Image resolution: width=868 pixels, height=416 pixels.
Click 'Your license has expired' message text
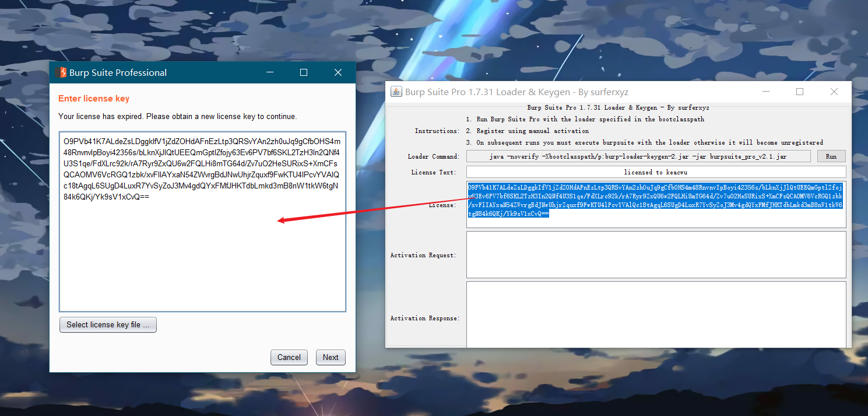click(x=178, y=116)
